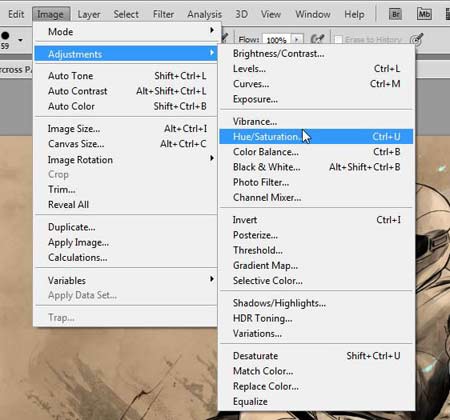Open Canvas Size dialog
The height and width of the screenshot is (420, 450).
click(x=126, y=144)
